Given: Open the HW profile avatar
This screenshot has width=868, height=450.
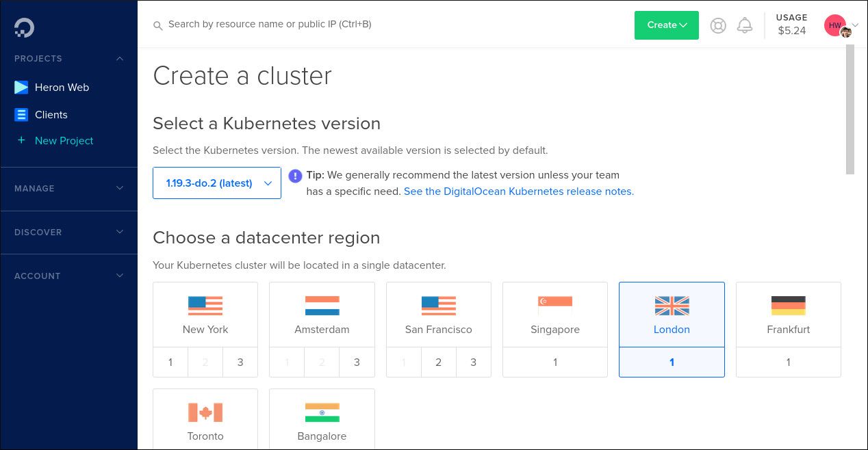Looking at the screenshot, I should [834, 25].
